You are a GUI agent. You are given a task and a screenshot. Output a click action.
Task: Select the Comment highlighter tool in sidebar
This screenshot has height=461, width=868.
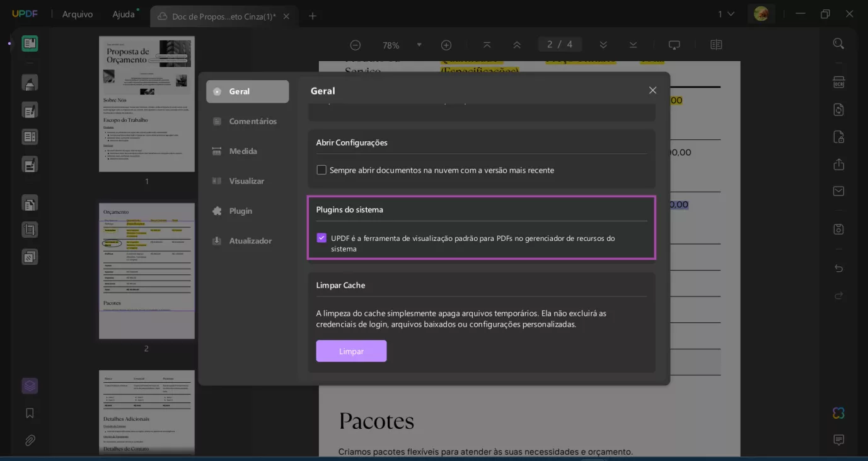30,83
